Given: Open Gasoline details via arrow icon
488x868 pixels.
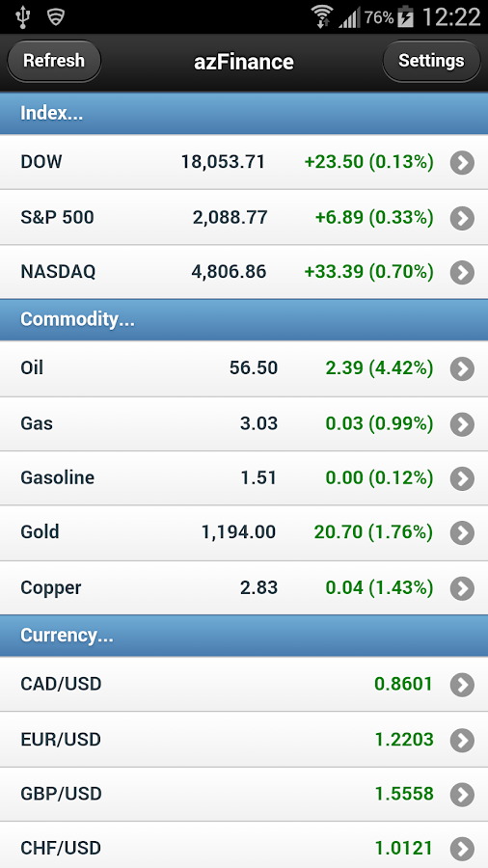Looking at the screenshot, I should [x=462, y=478].
